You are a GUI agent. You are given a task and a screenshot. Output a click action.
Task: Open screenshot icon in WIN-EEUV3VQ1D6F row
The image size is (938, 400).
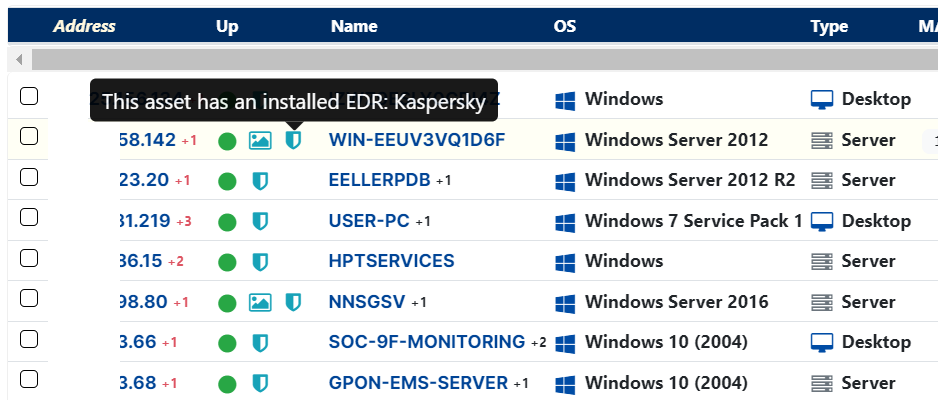(x=260, y=140)
